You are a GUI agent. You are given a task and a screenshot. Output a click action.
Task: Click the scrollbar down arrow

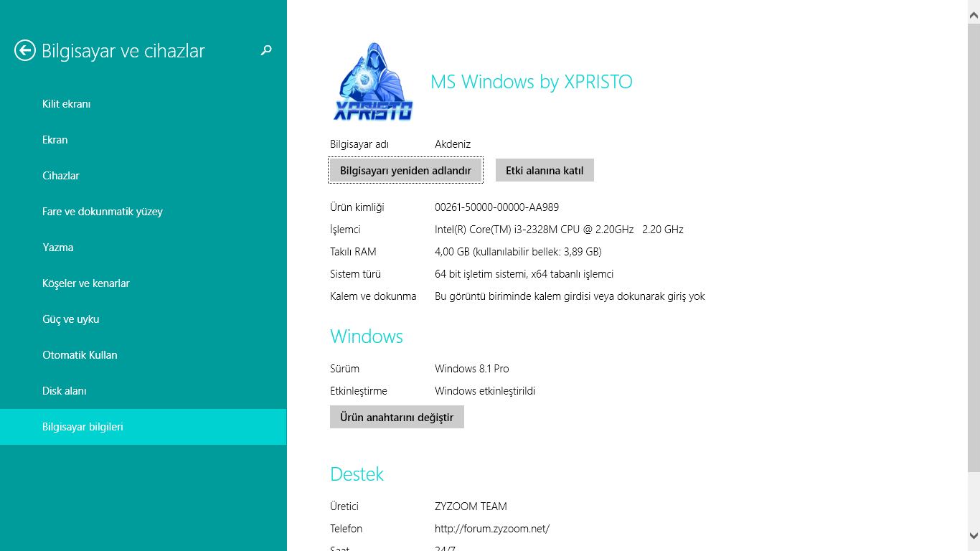click(974, 535)
